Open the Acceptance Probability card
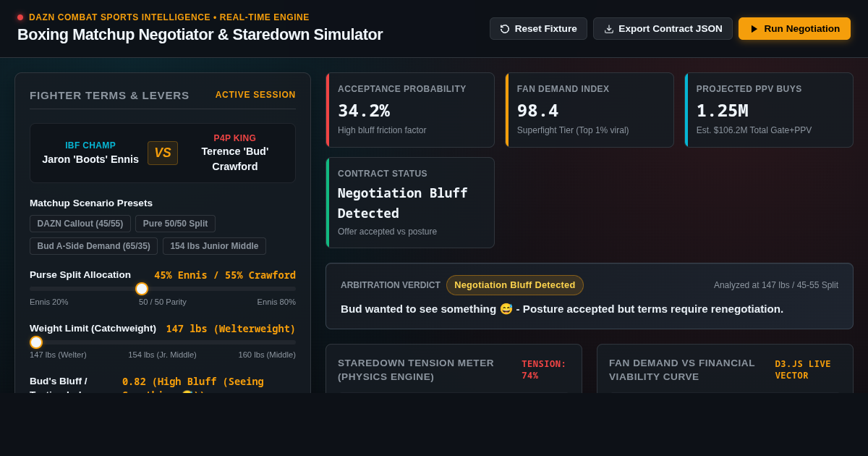The height and width of the screenshot is (456, 868). click(x=410, y=110)
